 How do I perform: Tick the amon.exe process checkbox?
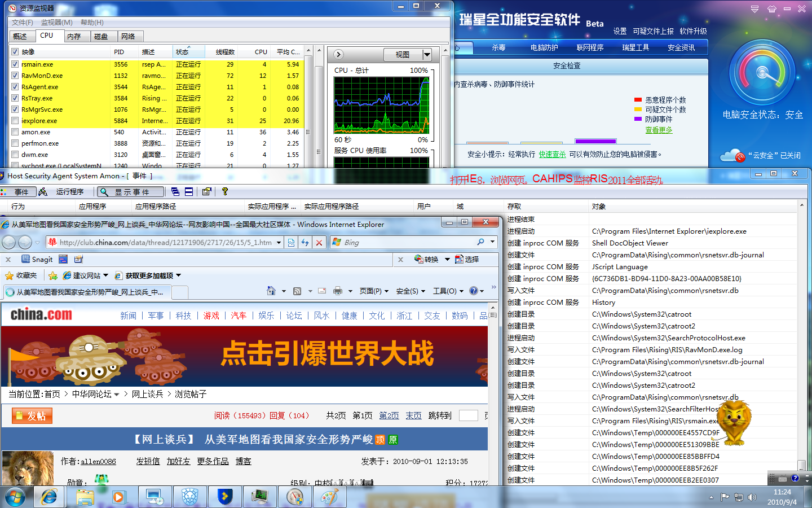pyautogui.click(x=15, y=132)
